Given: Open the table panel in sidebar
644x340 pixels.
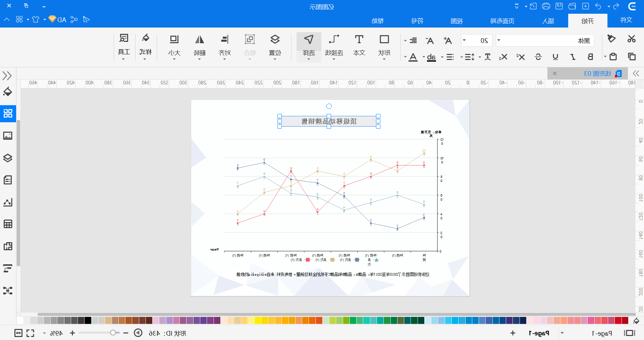Looking at the screenshot, I should pos(8,224).
